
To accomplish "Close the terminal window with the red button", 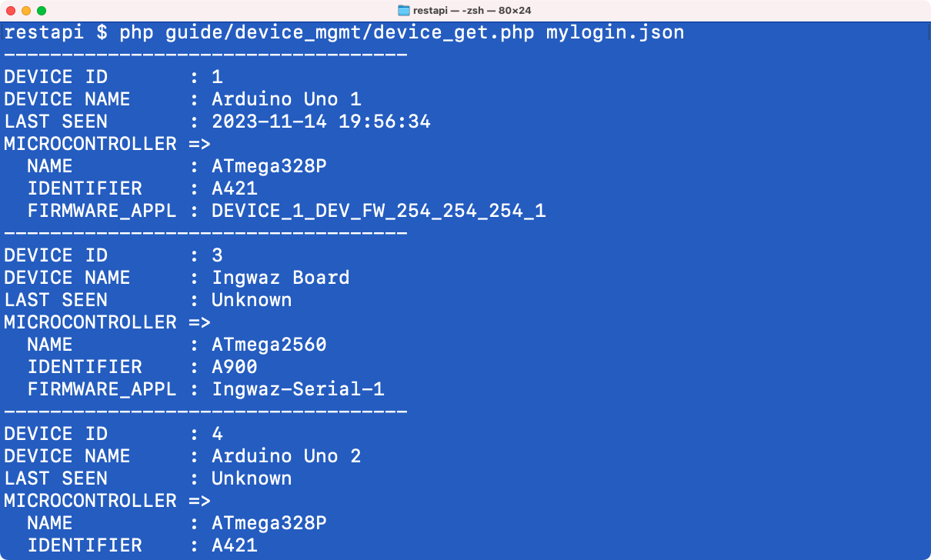I will (11, 11).
